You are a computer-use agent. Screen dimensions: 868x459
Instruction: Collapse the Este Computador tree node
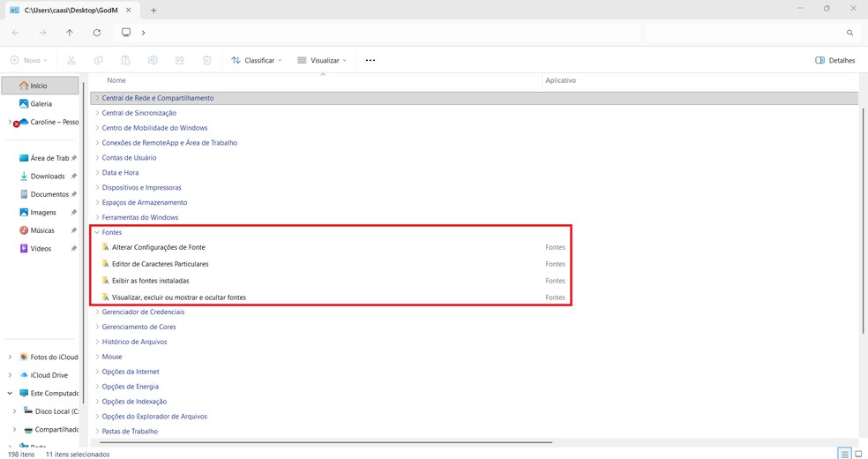coord(10,393)
